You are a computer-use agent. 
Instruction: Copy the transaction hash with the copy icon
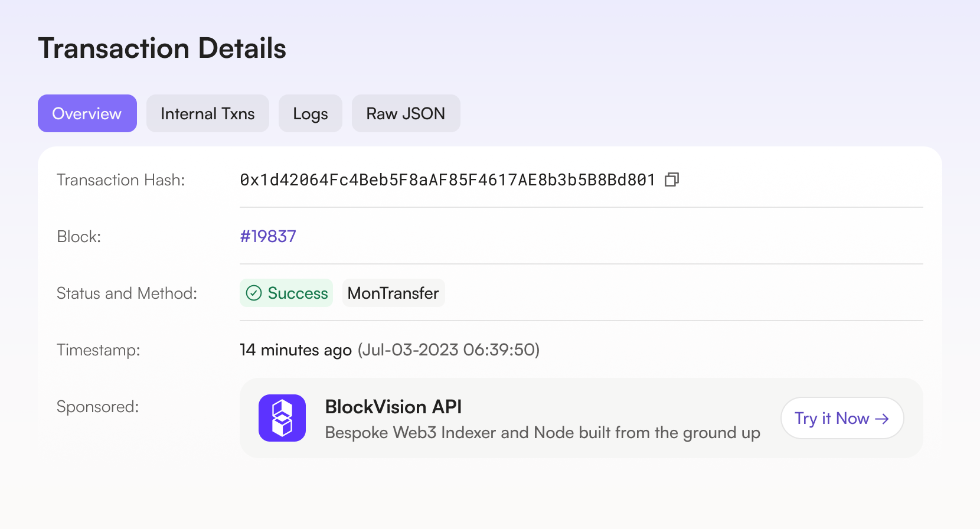point(672,179)
